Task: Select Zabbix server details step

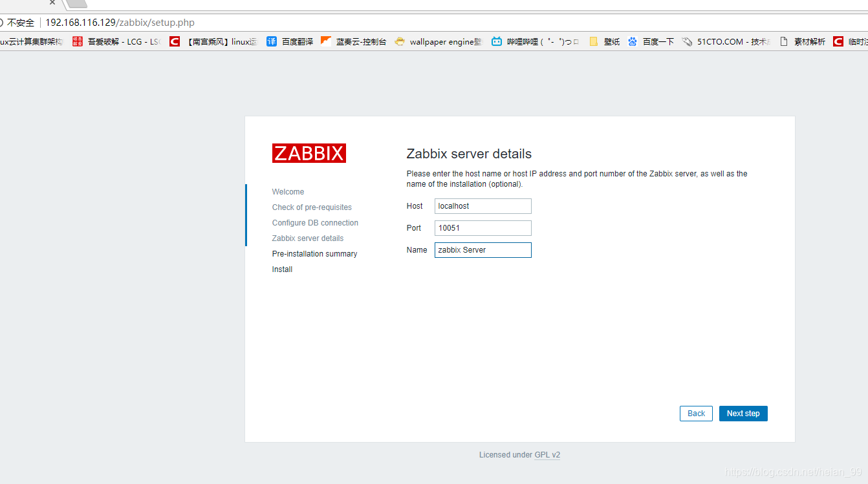Action: tap(308, 238)
